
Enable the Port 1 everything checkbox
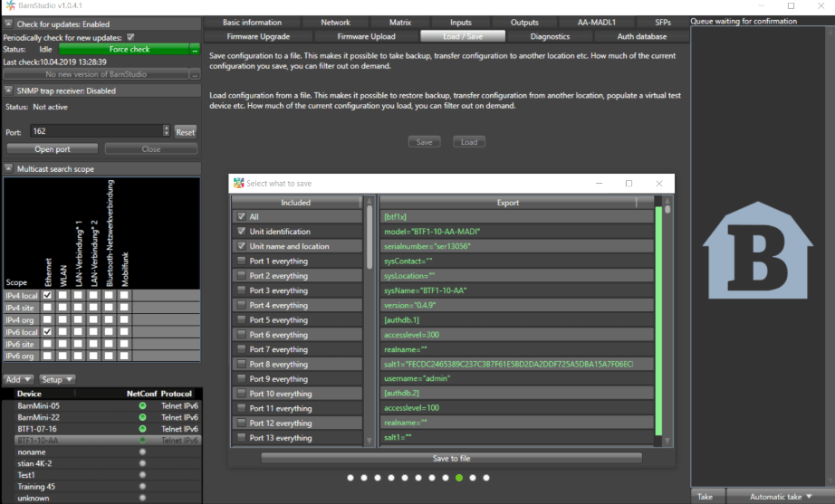241,261
